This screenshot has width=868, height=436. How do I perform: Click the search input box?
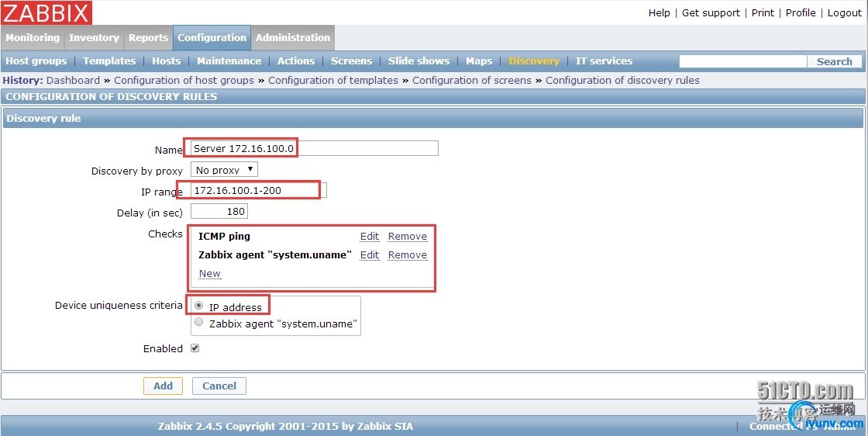tap(743, 61)
